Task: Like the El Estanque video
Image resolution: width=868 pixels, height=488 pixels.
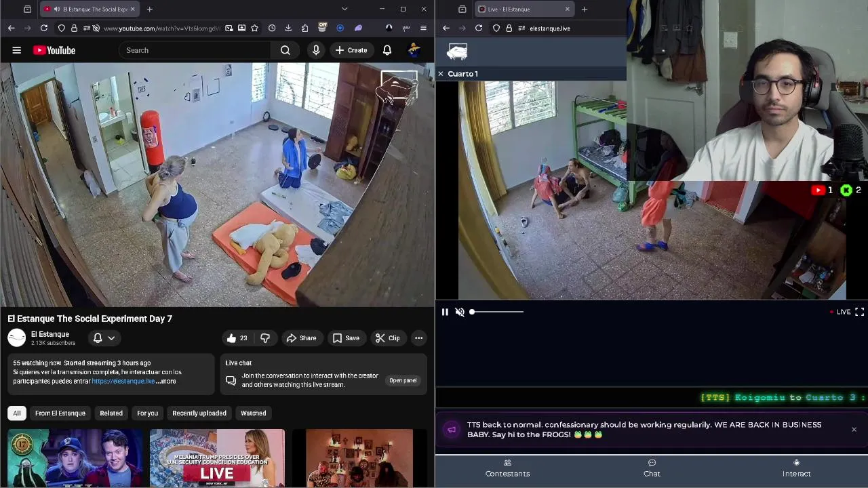Action: 237,338
